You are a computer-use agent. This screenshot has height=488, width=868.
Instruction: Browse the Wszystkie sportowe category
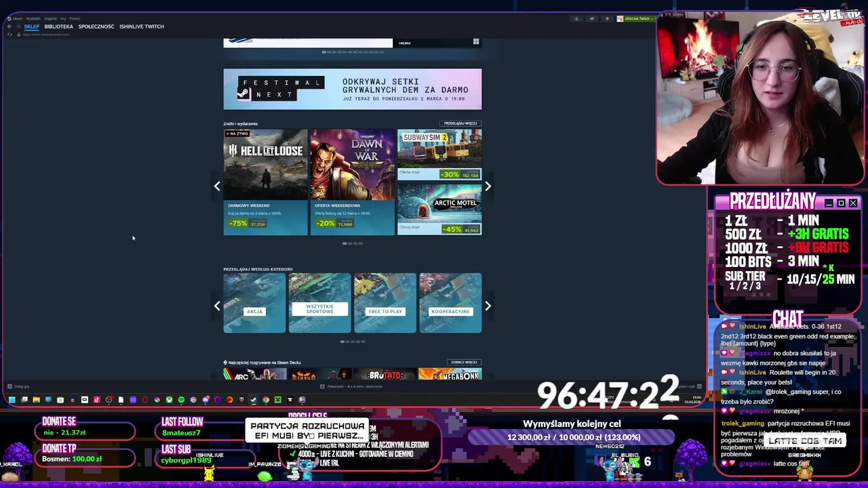point(320,303)
